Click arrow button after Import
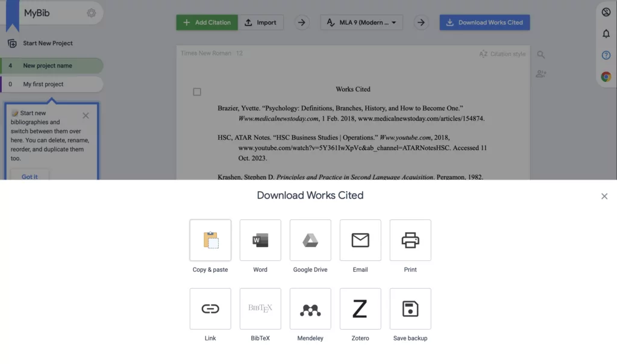This screenshot has height=364, width=617. click(x=301, y=22)
